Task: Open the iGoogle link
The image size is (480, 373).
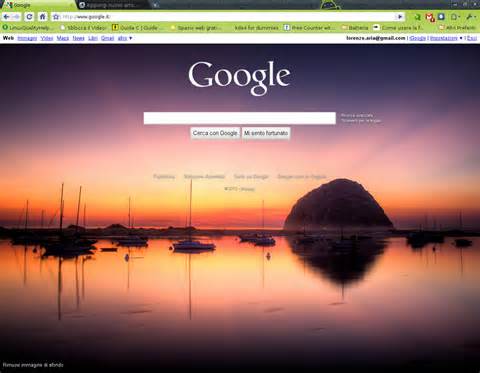Action: pos(418,38)
